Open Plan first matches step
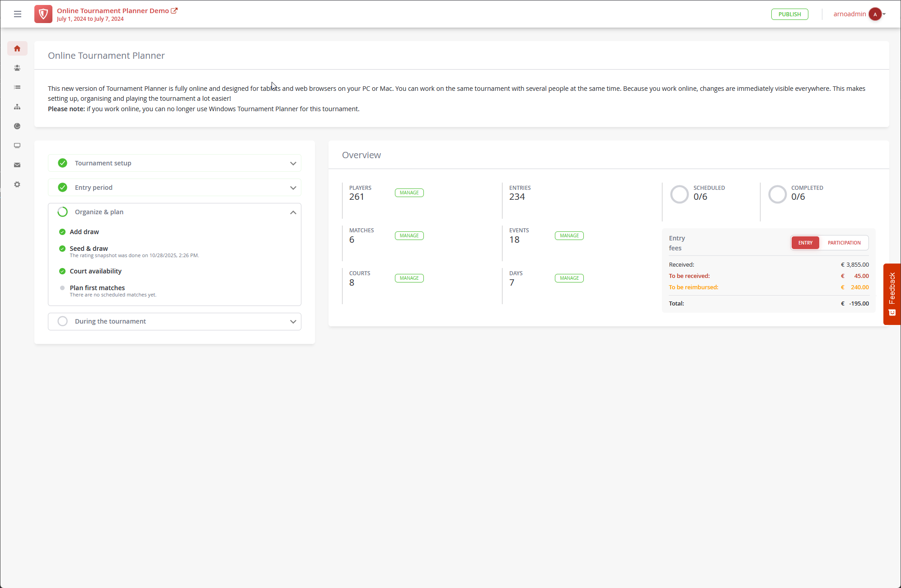901x588 pixels. [97, 288]
